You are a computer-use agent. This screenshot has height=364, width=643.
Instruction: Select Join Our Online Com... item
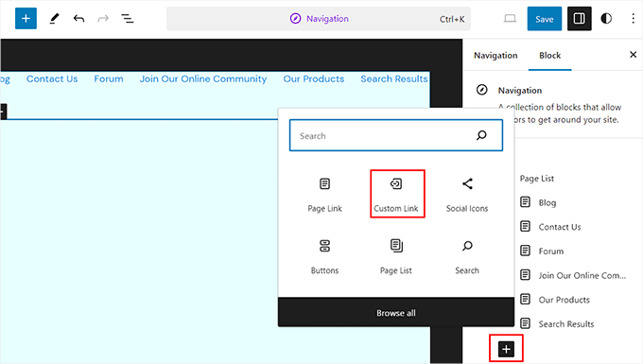[582, 275]
